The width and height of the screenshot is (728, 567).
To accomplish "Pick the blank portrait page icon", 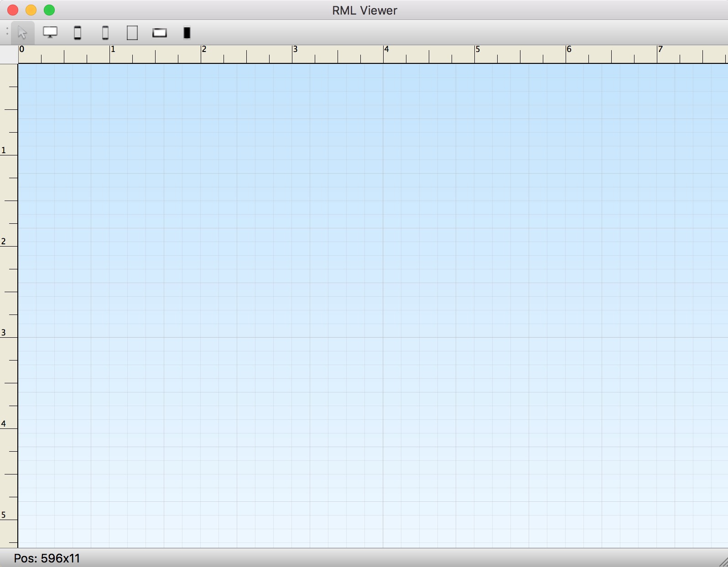I will click(132, 33).
